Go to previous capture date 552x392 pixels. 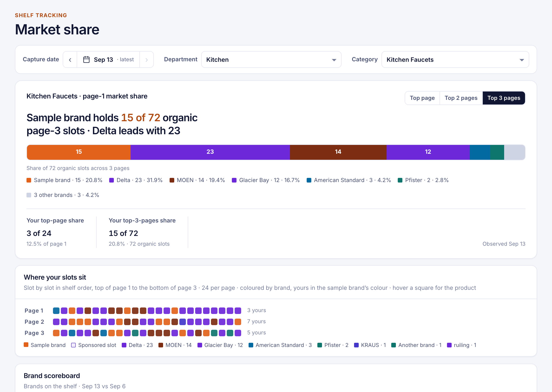click(70, 60)
